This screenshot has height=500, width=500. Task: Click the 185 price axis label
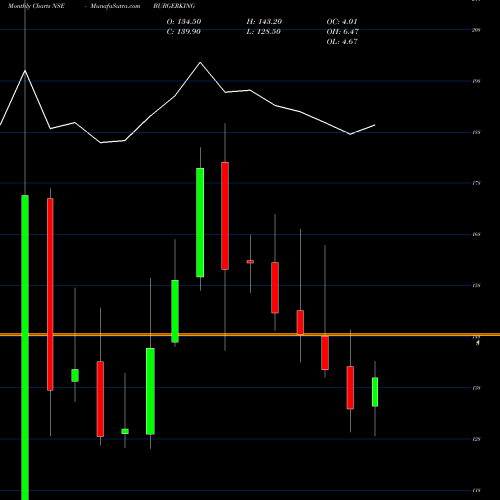pos(476,132)
